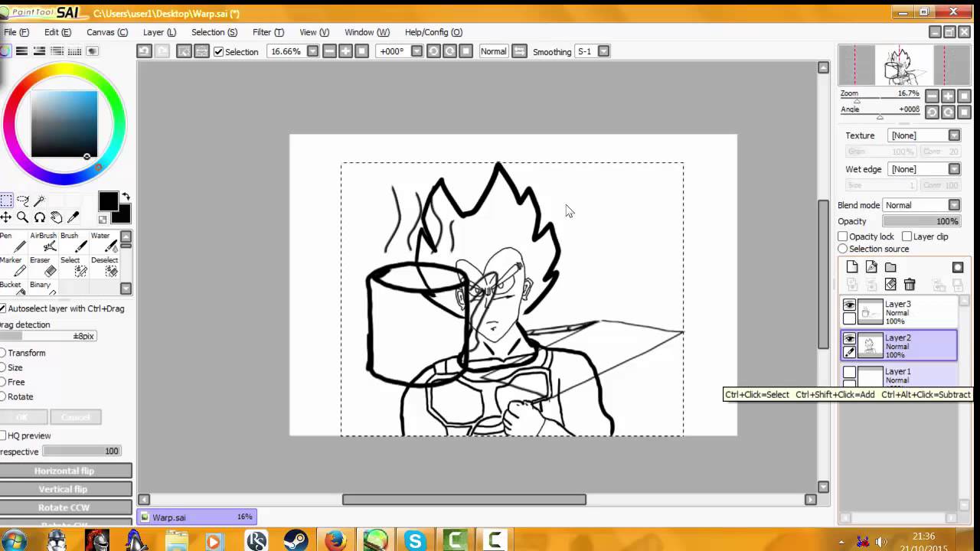Image resolution: width=980 pixels, height=551 pixels.
Task: Click the Normal display mode button
Action: tap(493, 51)
